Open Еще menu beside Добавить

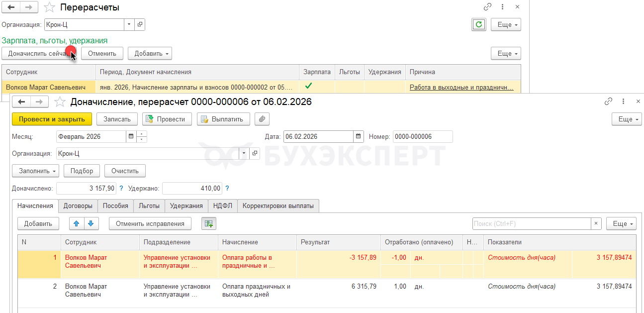(506, 53)
